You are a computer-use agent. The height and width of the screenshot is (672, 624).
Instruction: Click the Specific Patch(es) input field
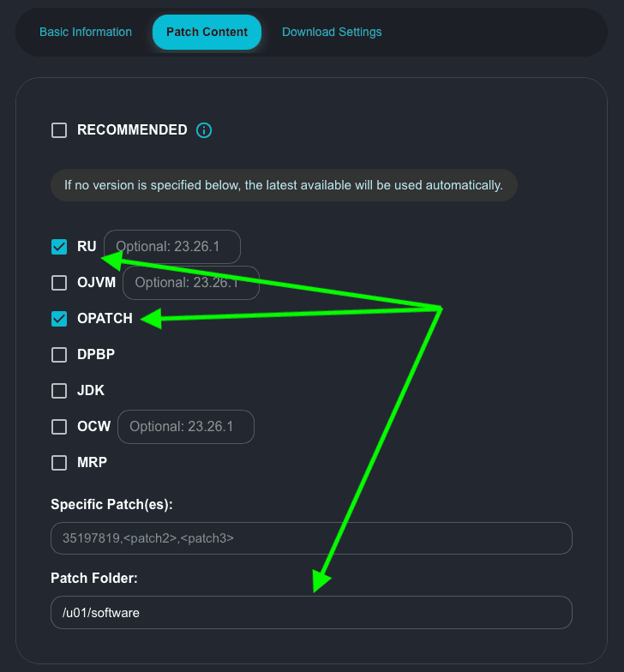(311, 538)
